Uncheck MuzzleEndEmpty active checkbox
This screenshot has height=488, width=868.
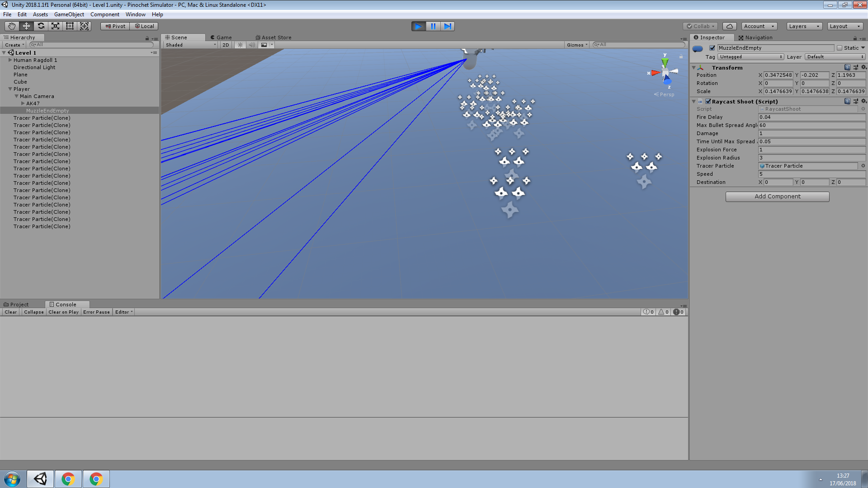click(x=712, y=48)
